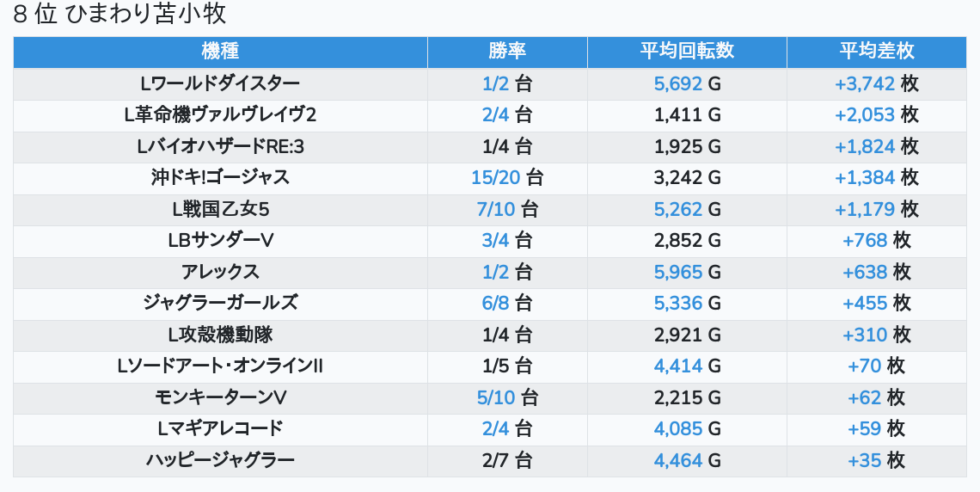Select the Lワールドダイスター row name
The height and width of the screenshot is (492, 980).
pyautogui.click(x=220, y=83)
